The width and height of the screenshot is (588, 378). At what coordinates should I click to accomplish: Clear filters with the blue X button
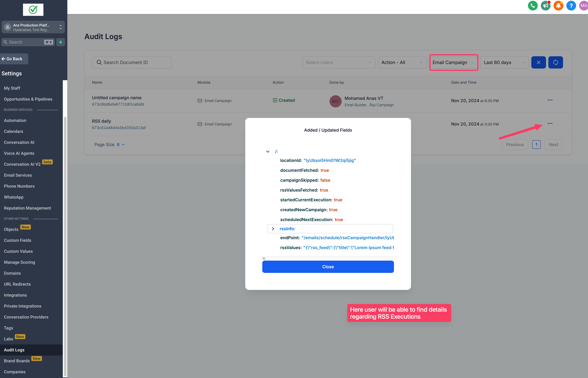point(538,62)
